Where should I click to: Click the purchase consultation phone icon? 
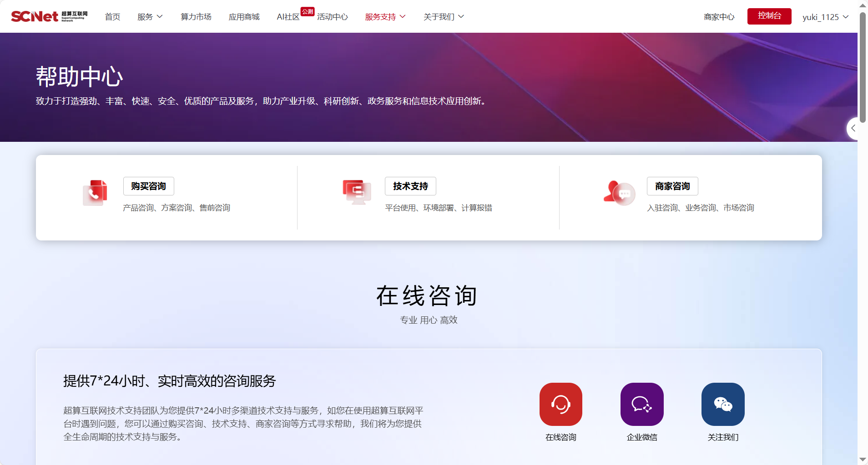point(95,193)
